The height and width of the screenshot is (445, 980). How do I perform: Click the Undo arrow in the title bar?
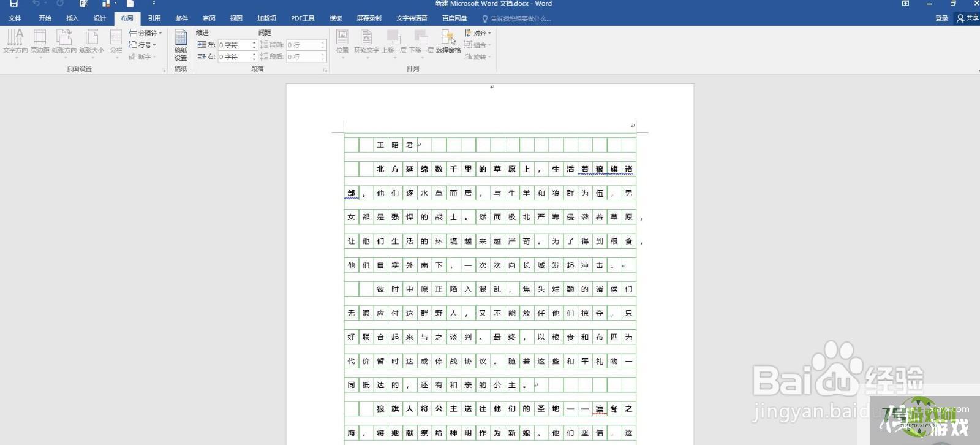(x=36, y=4)
